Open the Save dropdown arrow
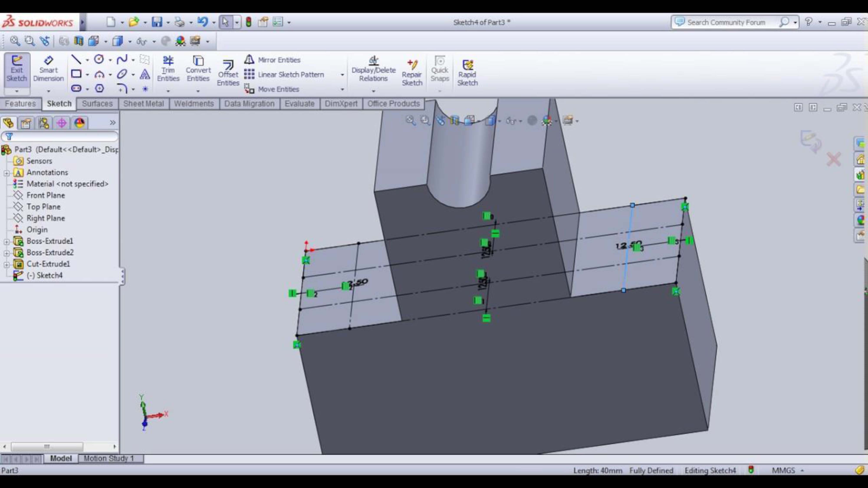The height and width of the screenshot is (488, 868). (x=168, y=23)
